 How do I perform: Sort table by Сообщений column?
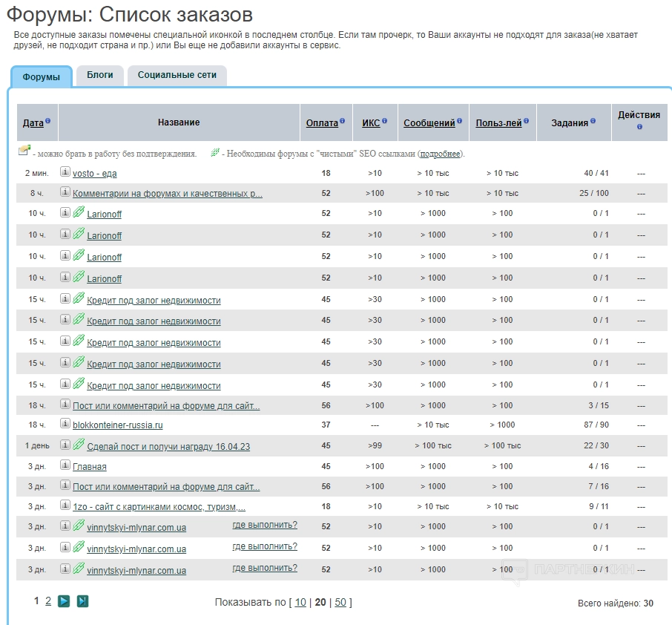429,123
